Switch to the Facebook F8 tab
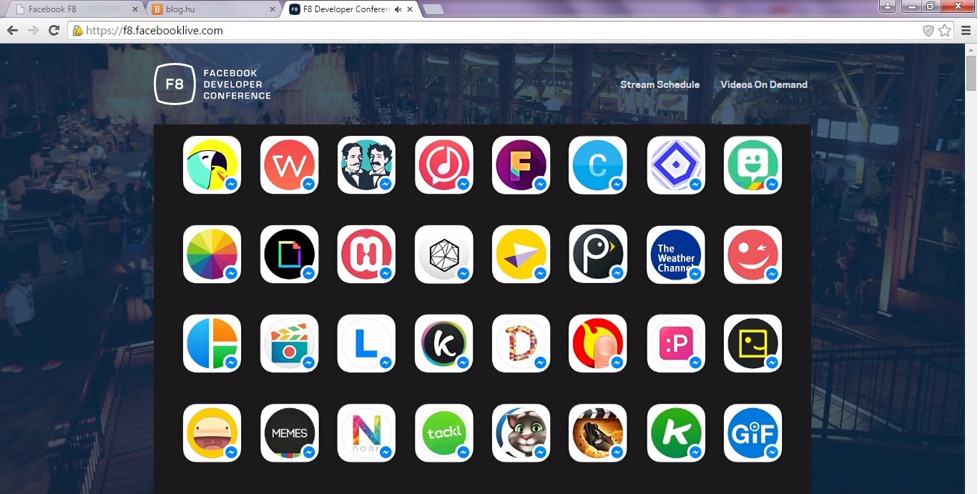The width and height of the screenshot is (980, 494). pos(72,9)
